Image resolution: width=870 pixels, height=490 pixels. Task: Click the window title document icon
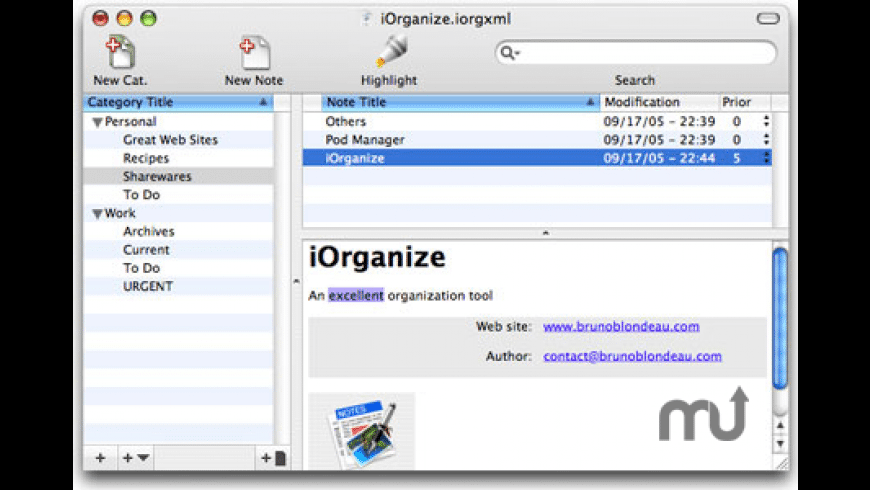pos(366,19)
